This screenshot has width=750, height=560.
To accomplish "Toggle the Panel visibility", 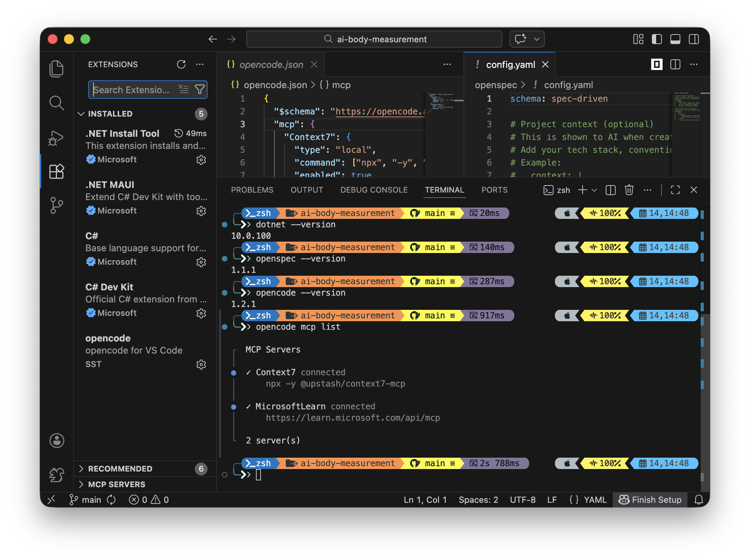I will tap(675, 39).
